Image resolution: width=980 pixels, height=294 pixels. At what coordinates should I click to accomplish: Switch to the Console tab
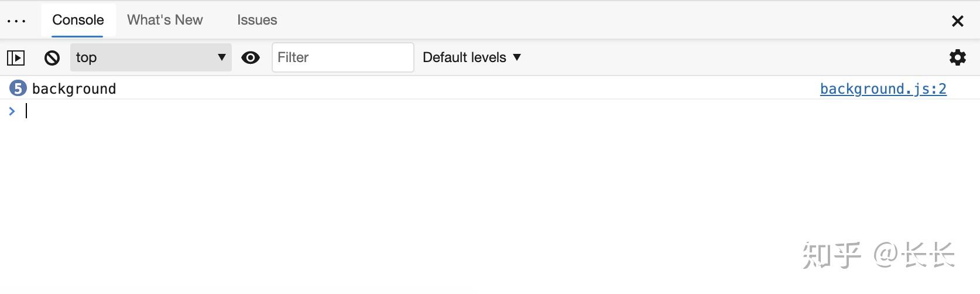pos(78,20)
